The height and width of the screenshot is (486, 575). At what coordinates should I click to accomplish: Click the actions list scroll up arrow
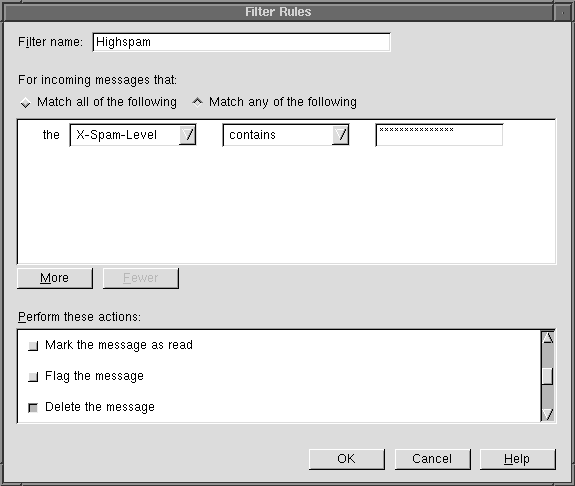tap(547, 338)
